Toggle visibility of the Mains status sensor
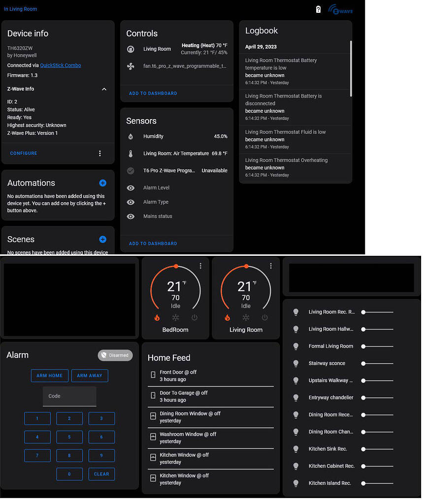This screenshot has height=504, width=429. tap(131, 216)
